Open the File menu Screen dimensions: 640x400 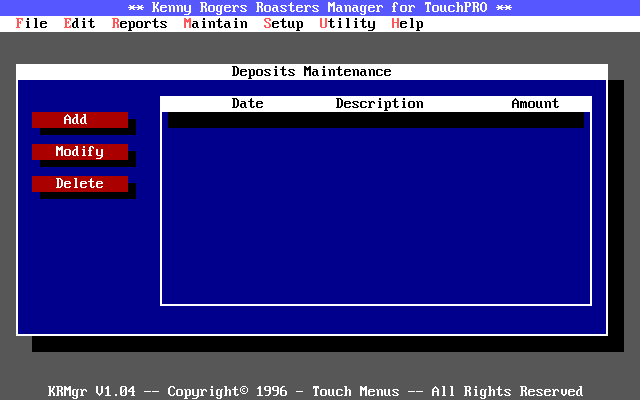coord(31,24)
